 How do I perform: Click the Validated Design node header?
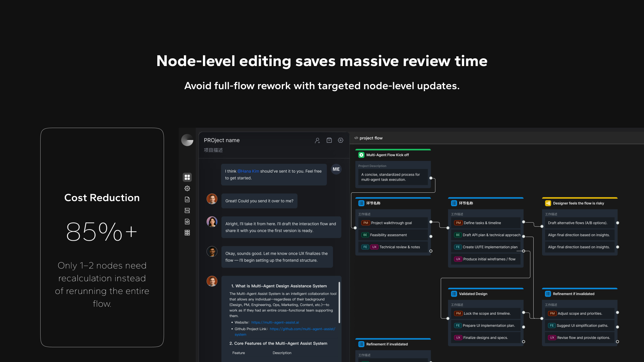tap(473, 294)
